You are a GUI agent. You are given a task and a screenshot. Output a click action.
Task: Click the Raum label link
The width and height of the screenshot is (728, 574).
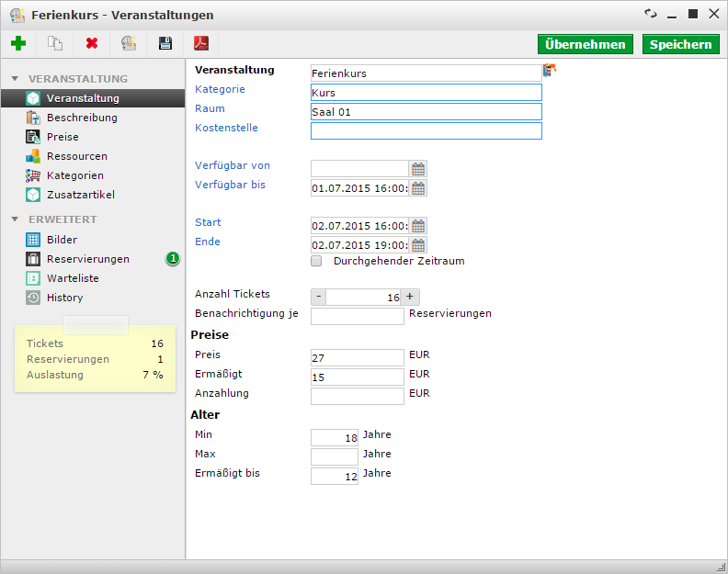tap(210, 108)
